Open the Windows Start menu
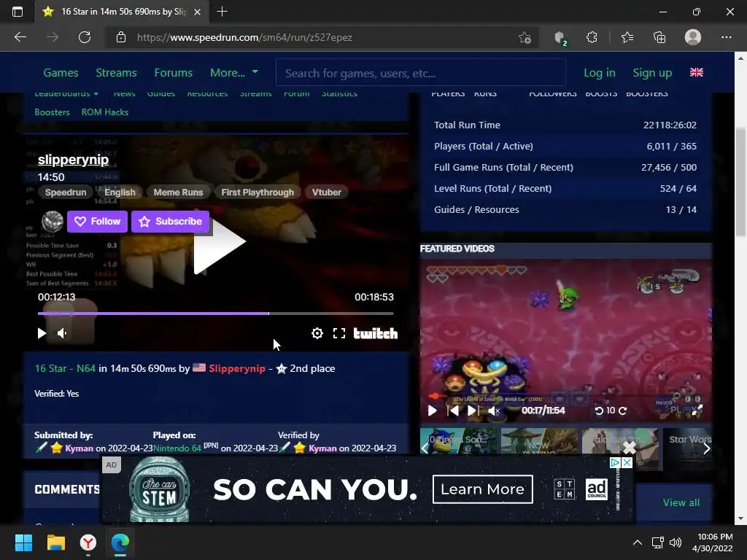Screen dimensions: 747x560 [x=23, y=542]
